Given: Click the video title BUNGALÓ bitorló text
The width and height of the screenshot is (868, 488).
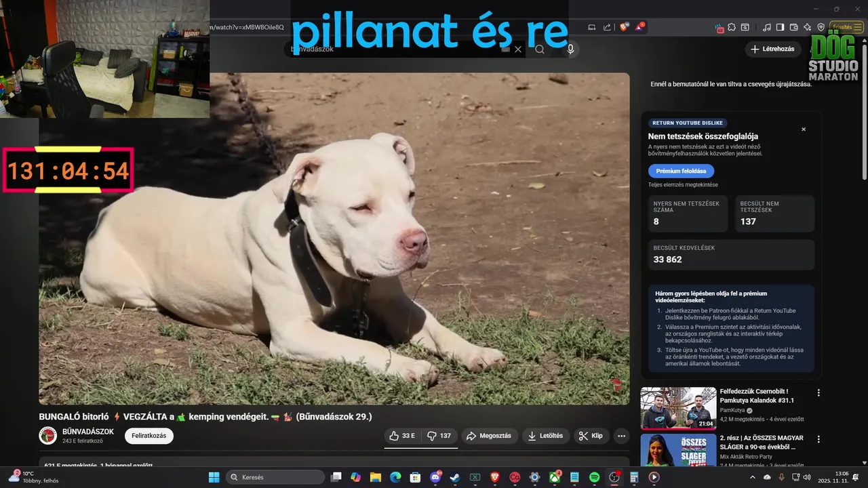Looking at the screenshot, I should coord(205,416).
